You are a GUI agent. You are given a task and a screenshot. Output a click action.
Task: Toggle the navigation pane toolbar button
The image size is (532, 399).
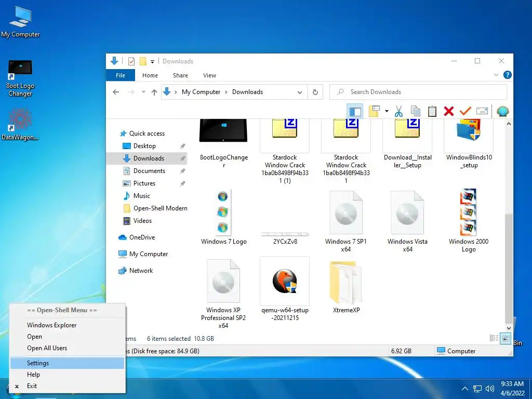tap(355, 111)
